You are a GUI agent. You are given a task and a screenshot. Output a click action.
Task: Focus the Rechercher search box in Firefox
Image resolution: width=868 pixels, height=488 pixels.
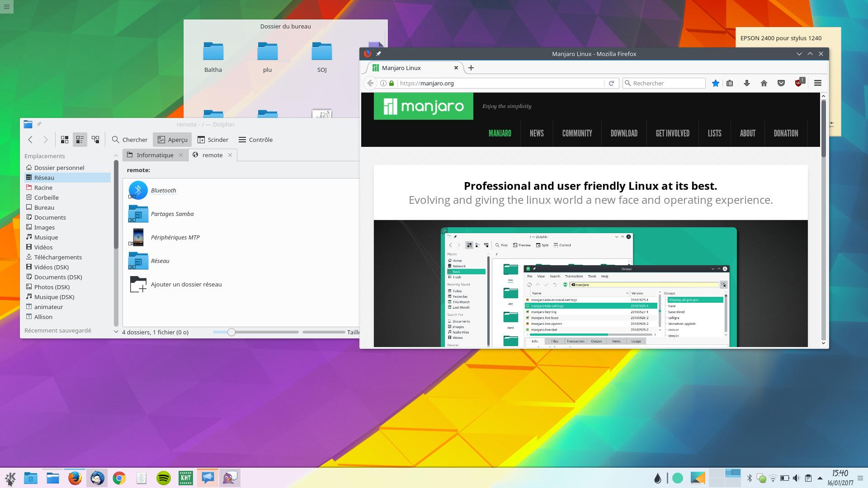(x=664, y=83)
